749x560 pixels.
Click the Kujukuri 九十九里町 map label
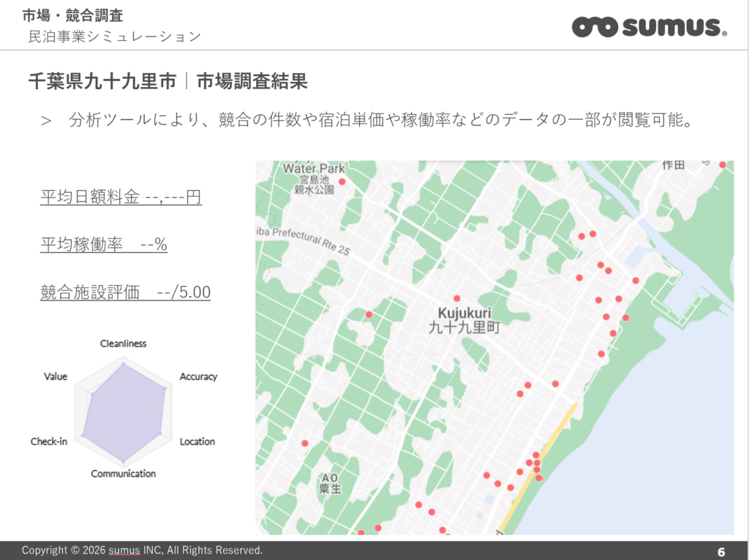point(464,321)
